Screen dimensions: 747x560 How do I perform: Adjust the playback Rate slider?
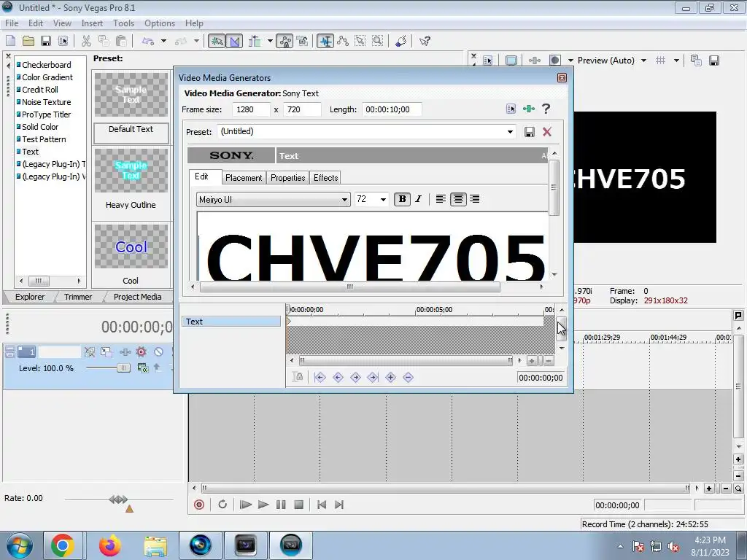pyautogui.click(x=118, y=499)
